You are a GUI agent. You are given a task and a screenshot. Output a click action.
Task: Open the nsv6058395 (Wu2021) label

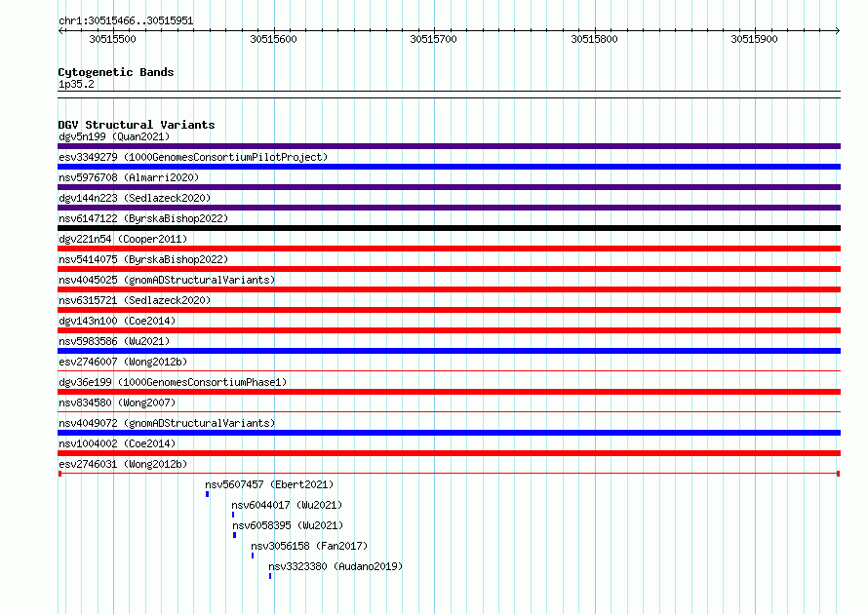[288, 525]
